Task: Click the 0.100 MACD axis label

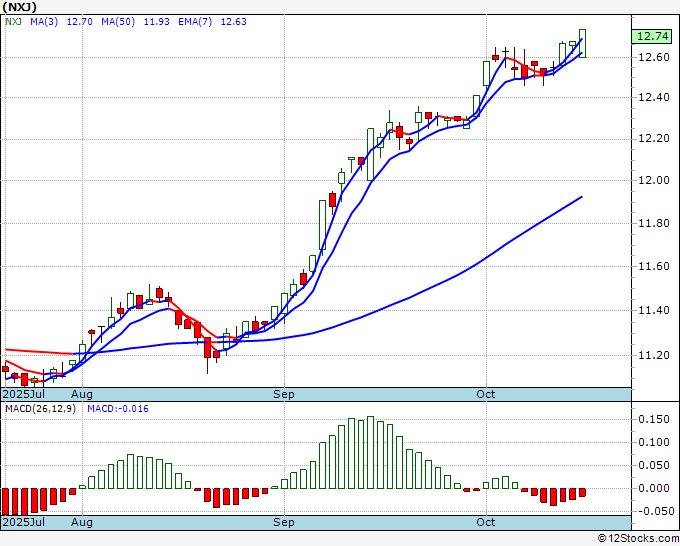Action: point(654,442)
